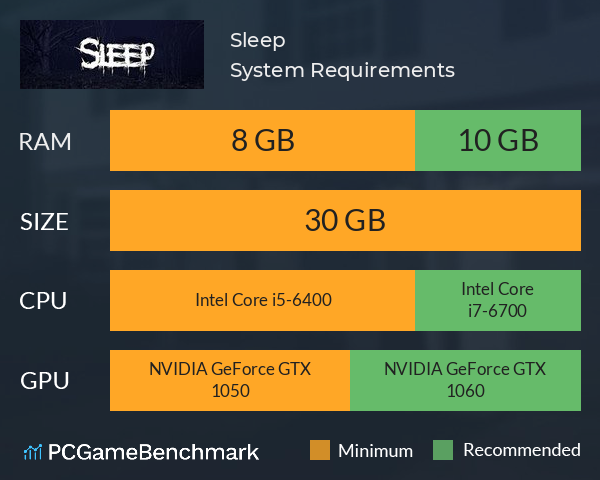This screenshot has width=600, height=480.
Task: Click the GeForce GTX 1050 bar
Action: [x=230, y=380]
